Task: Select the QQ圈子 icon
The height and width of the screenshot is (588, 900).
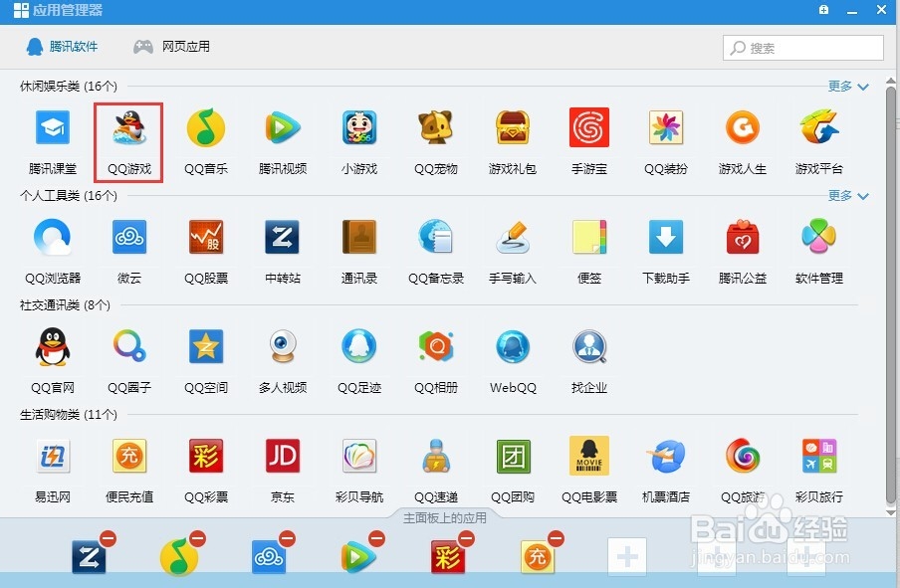Action: (x=129, y=346)
